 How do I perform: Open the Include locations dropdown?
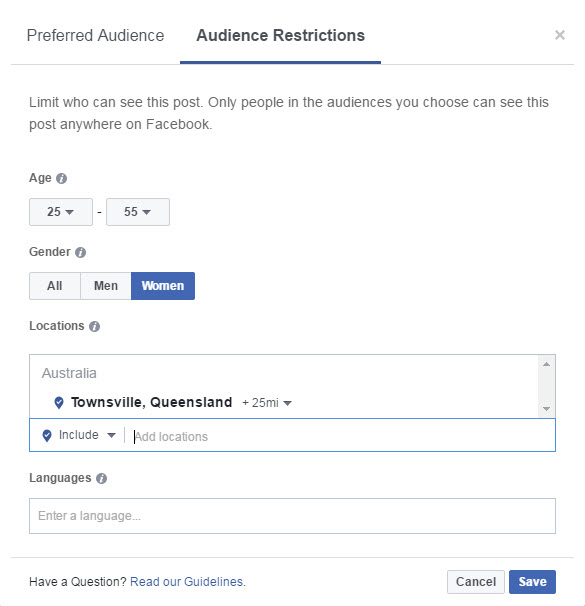pos(87,435)
